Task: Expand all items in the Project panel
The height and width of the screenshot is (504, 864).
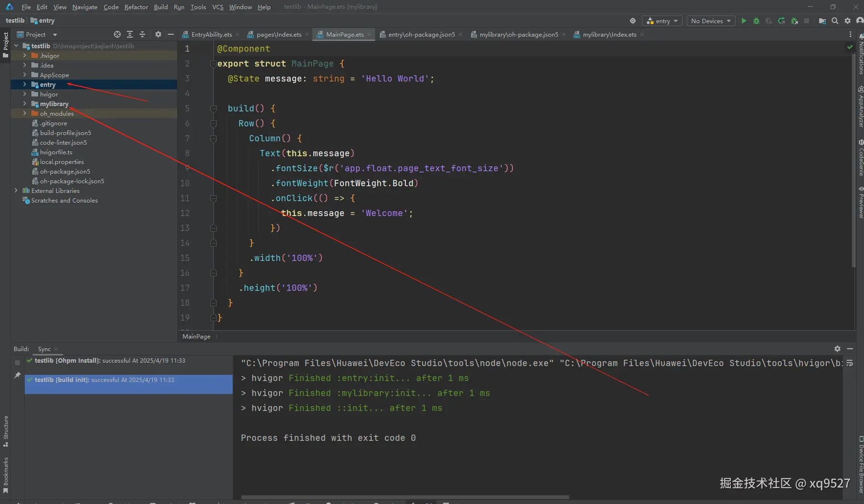Action: click(130, 34)
